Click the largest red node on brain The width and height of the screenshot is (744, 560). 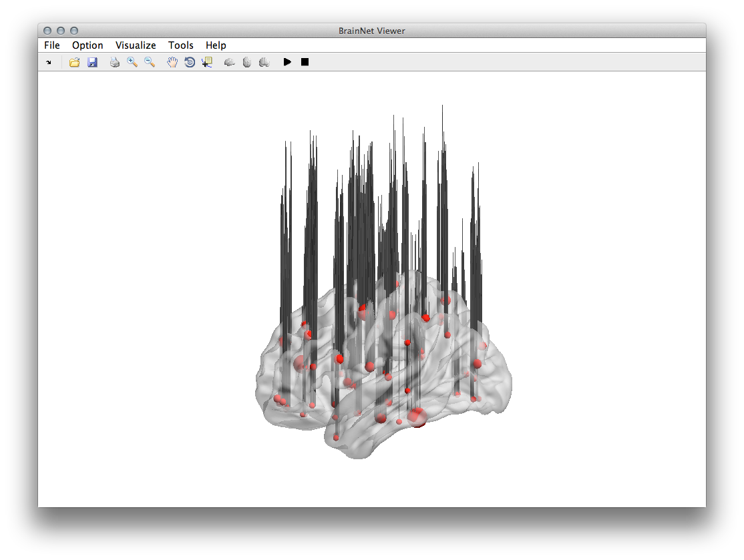pos(417,416)
